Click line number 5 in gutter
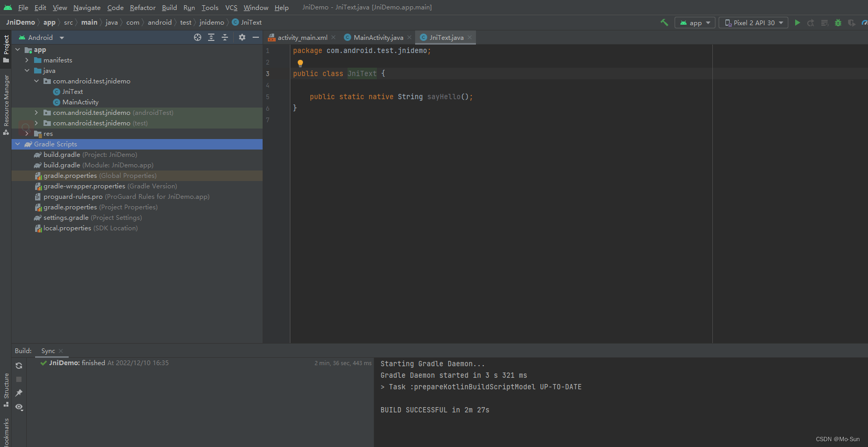868x447 pixels. [267, 97]
